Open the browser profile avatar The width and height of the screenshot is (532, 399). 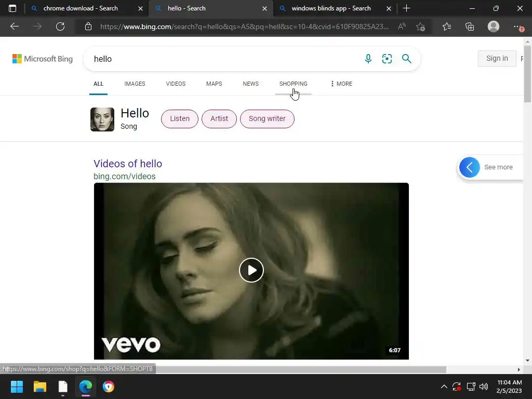click(494, 26)
